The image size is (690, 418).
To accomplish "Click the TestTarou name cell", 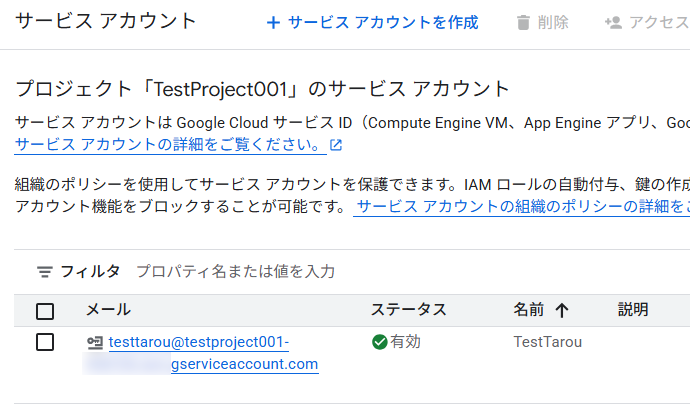I will coord(547,342).
